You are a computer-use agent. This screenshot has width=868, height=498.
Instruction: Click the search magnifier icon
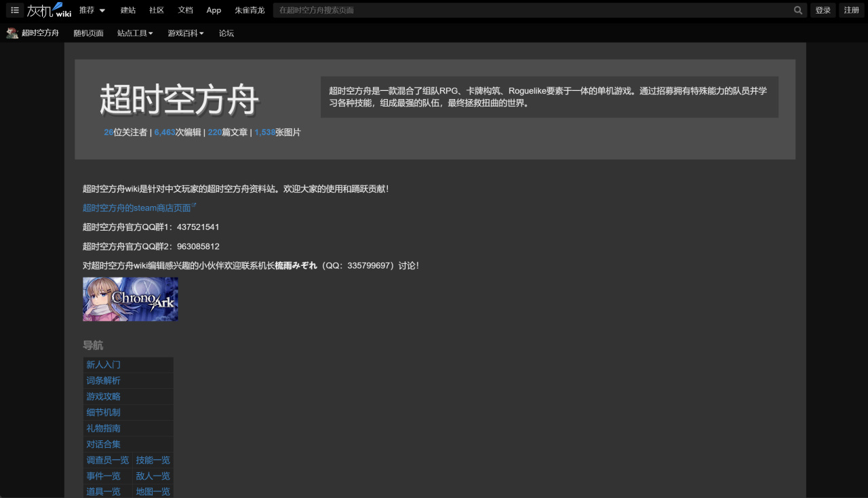(x=798, y=10)
